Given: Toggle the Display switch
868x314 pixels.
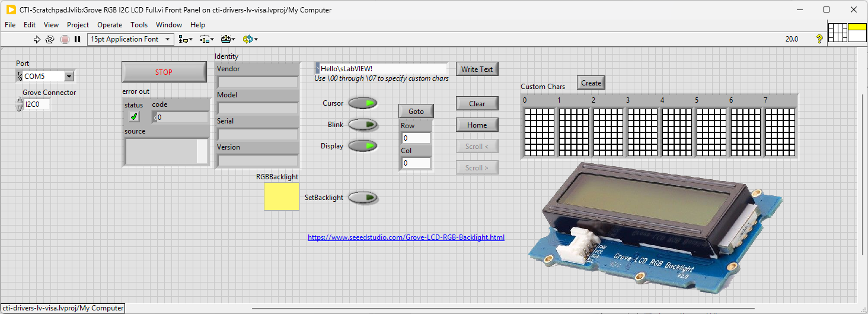Looking at the screenshot, I should (x=362, y=146).
